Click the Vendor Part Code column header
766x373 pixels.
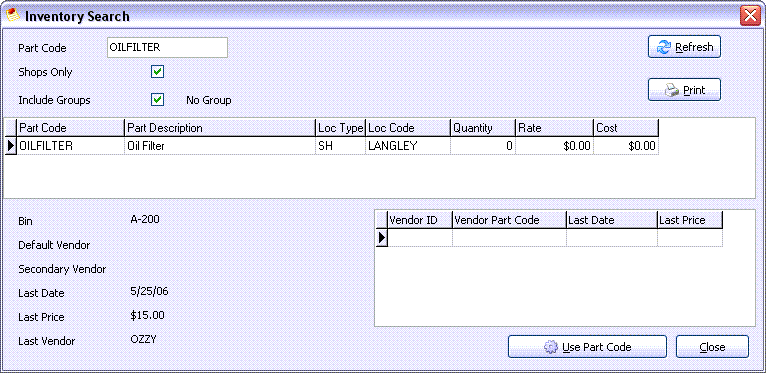coord(510,220)
